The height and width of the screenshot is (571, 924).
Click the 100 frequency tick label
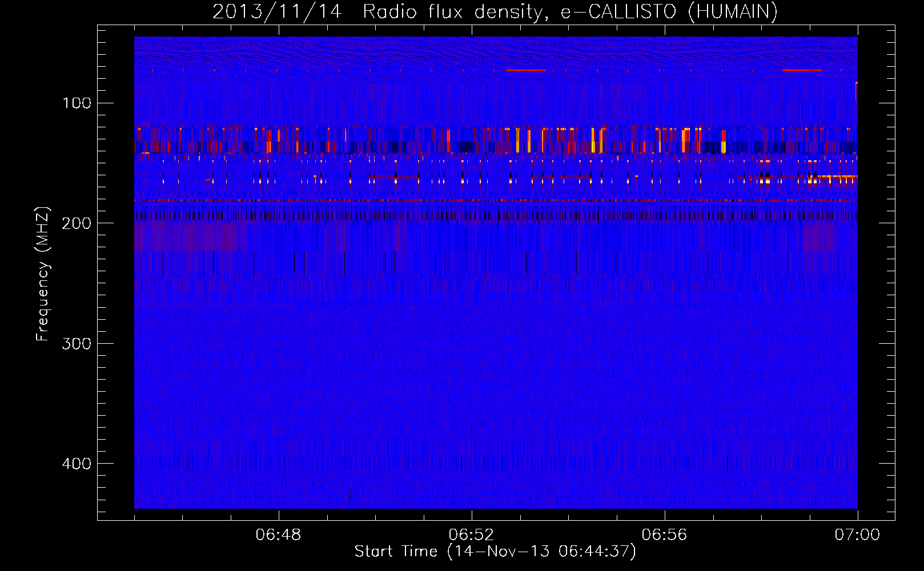coord(77,103)
